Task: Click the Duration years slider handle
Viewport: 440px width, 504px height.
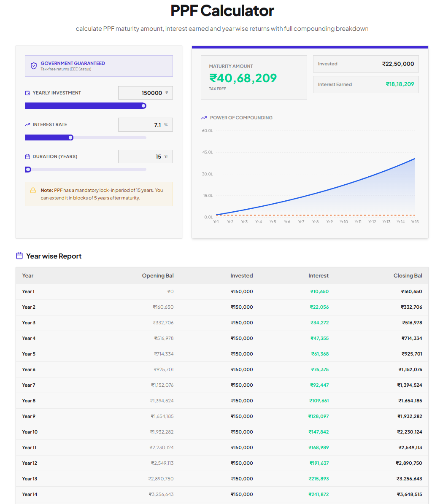Action: click(28, 170)
